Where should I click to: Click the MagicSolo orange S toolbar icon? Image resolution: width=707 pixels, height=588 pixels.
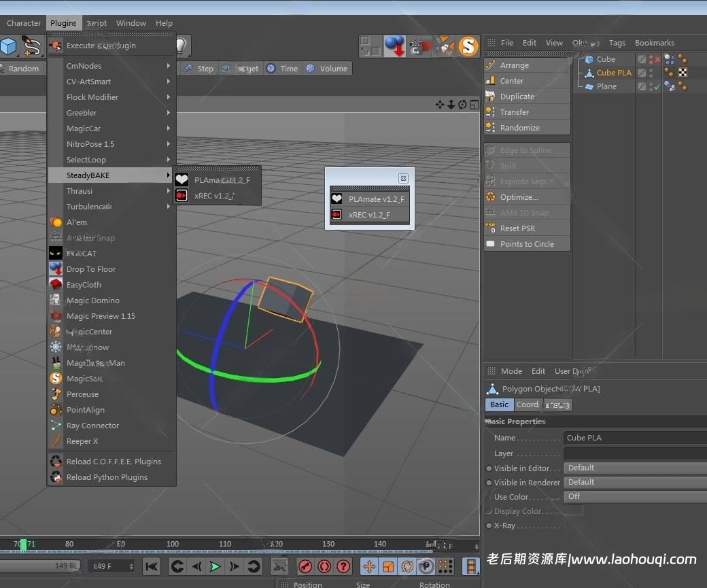pos(468,46)
